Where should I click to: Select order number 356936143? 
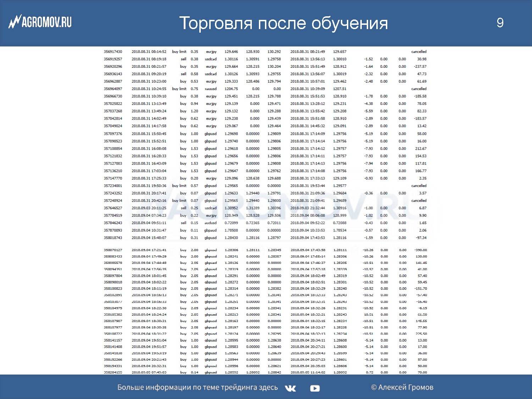[113, 74]
